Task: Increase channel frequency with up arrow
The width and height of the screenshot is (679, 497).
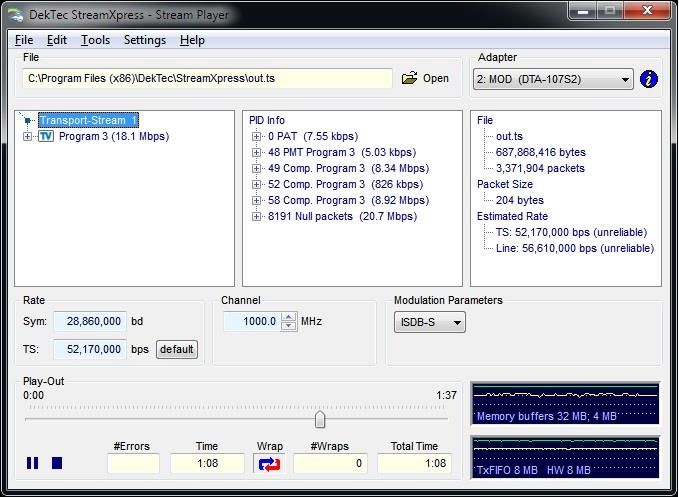Action: click(288, 317)
